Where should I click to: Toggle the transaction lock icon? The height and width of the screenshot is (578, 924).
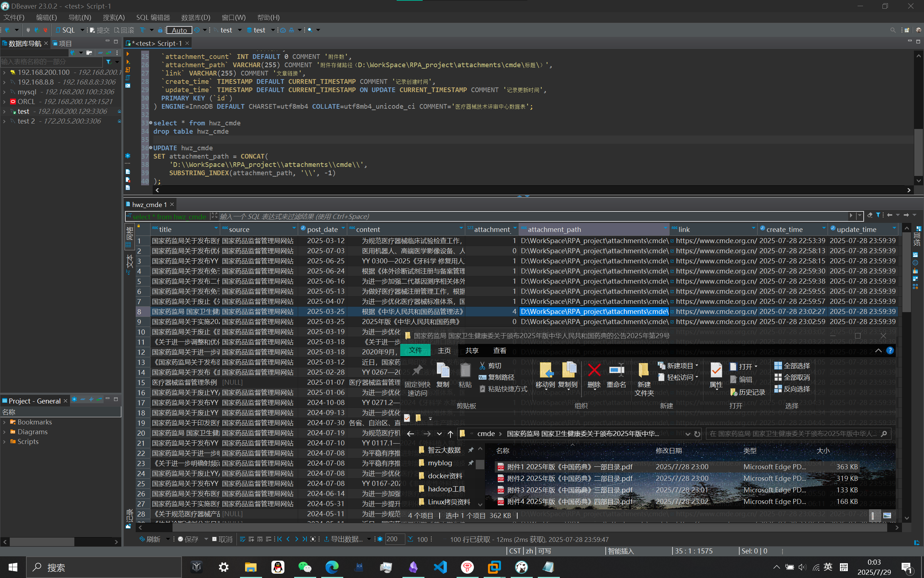pyautogui.click(x=160, y=30)
